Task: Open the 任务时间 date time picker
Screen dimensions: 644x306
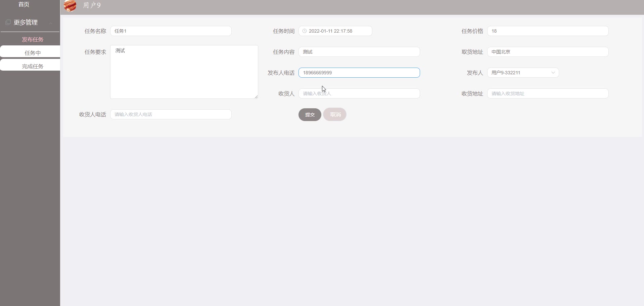Action: (x=335, y=31)
